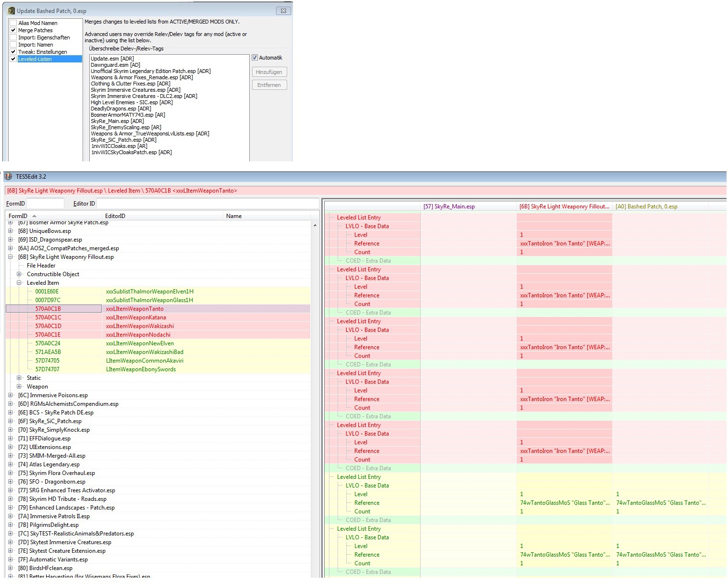Uncheck the Tweak: Einstellungen checkbox

(13, 52)
